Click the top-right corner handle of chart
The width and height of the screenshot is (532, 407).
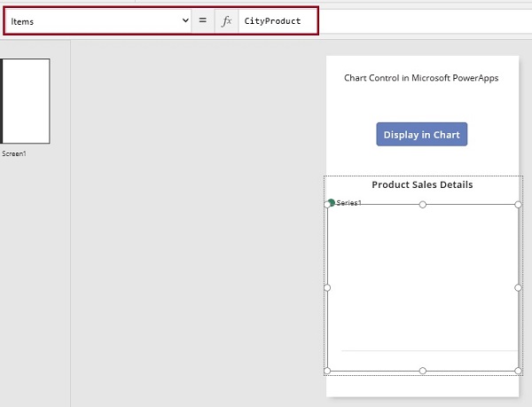[518, 205]
